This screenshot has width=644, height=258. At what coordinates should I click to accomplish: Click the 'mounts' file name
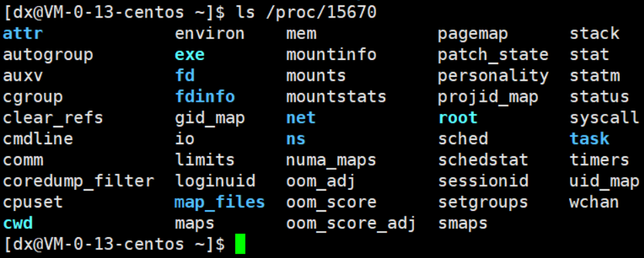coord(316,76)
